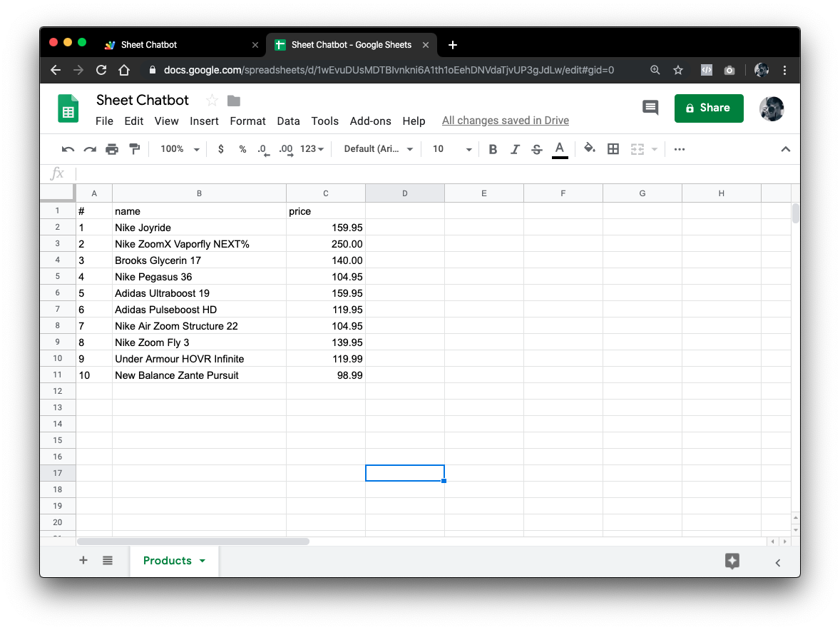Open the Help menu
The width and height of the screenshot is (840, 630).
414,121
